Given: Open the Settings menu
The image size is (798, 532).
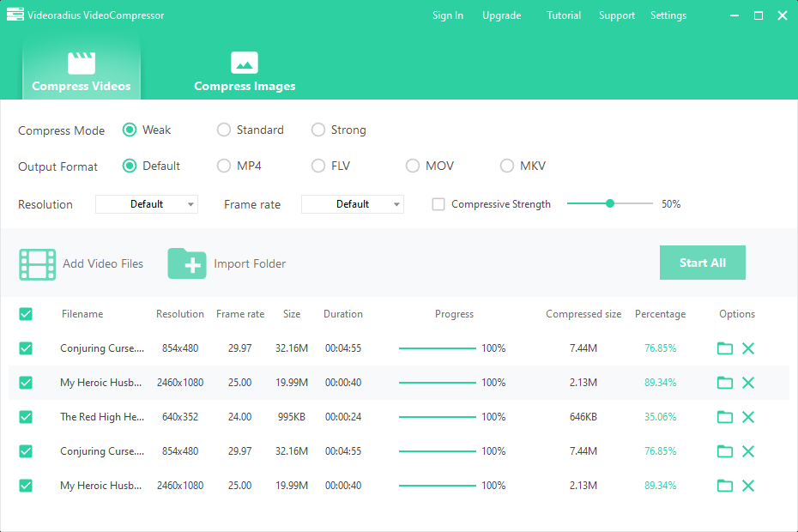Looking at the screenshot, I should click(x=668, y=15).
